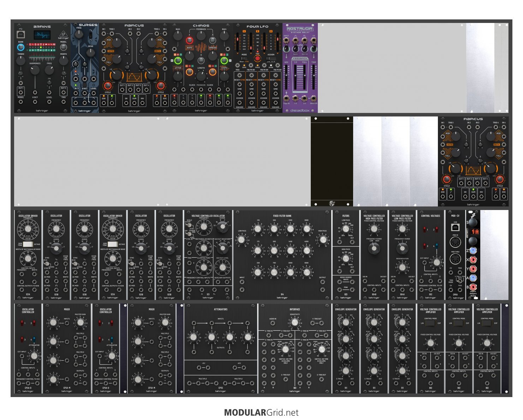
Task: Toggle red switch 1 on the Control Voltages module
Action: point(424,230)
